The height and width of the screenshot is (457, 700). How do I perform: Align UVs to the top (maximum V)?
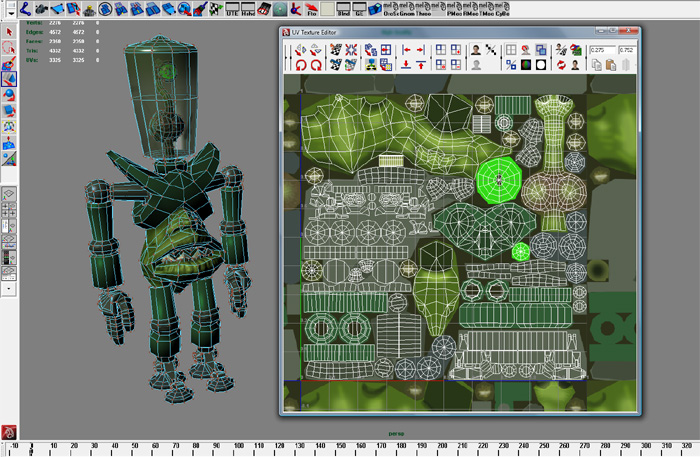pos(421,65)
